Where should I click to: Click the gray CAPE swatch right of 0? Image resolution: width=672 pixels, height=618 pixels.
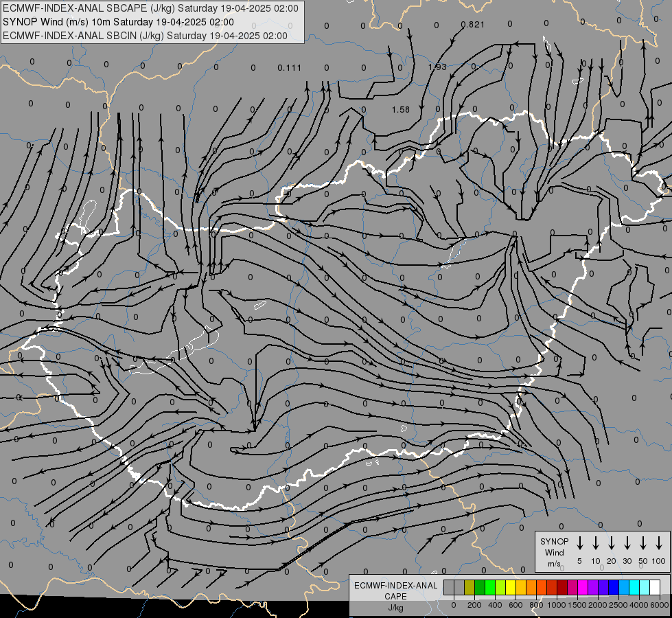[x=459, y=587]
